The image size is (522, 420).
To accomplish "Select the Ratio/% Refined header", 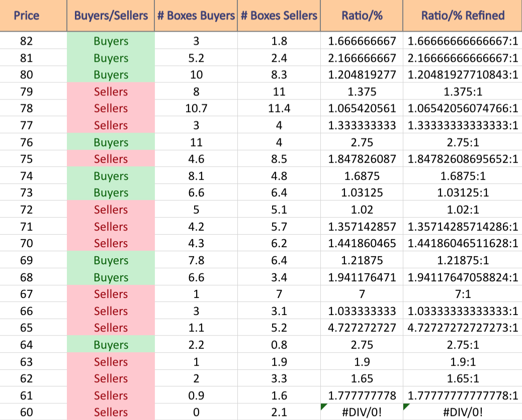I will tap(463, 16).
